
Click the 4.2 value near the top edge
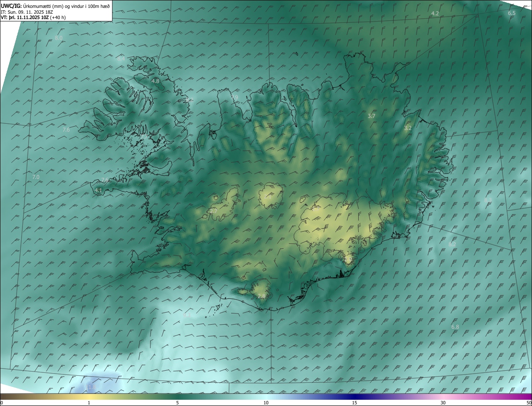[435, 14]
